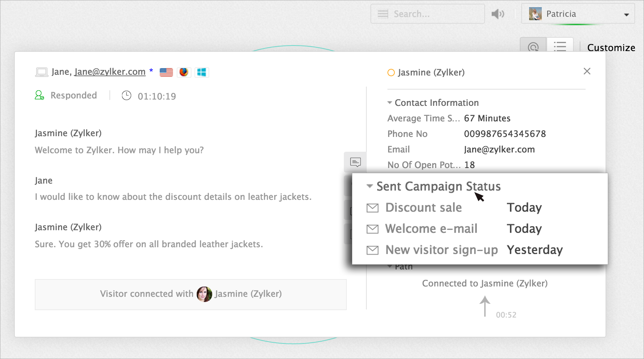Click the 30% offer reply message

(149, 244)
